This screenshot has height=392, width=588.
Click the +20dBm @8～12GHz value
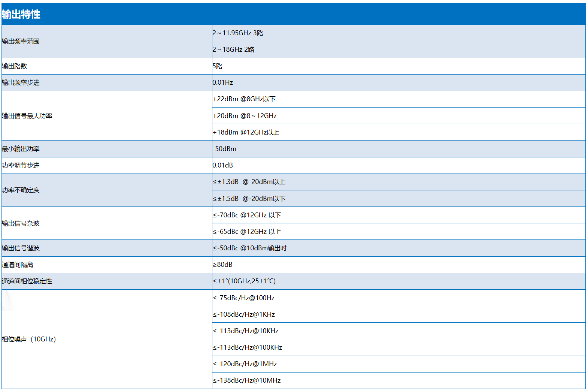click(x=245, y=116)
